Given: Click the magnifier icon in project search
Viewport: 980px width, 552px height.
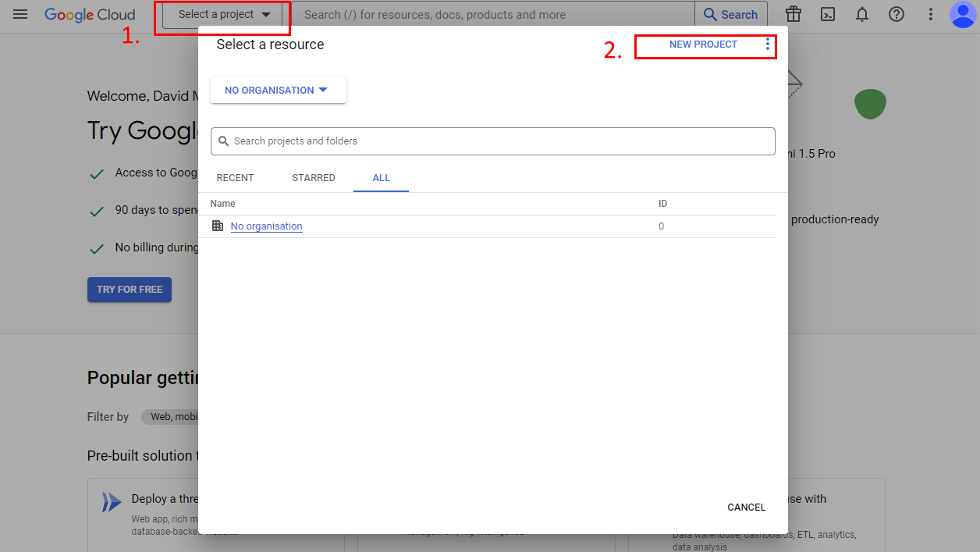Looking at the screenshot, I should 224,141.
